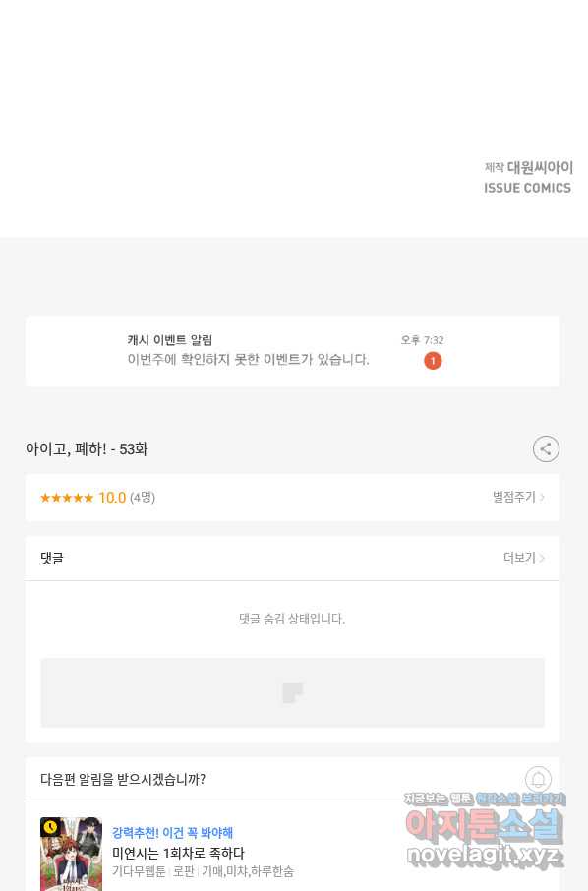Open the 캐시 이벤트 알림 notification
Image resolution: width=588 pixels, height=891 pixels.
(x=292, y=351)
